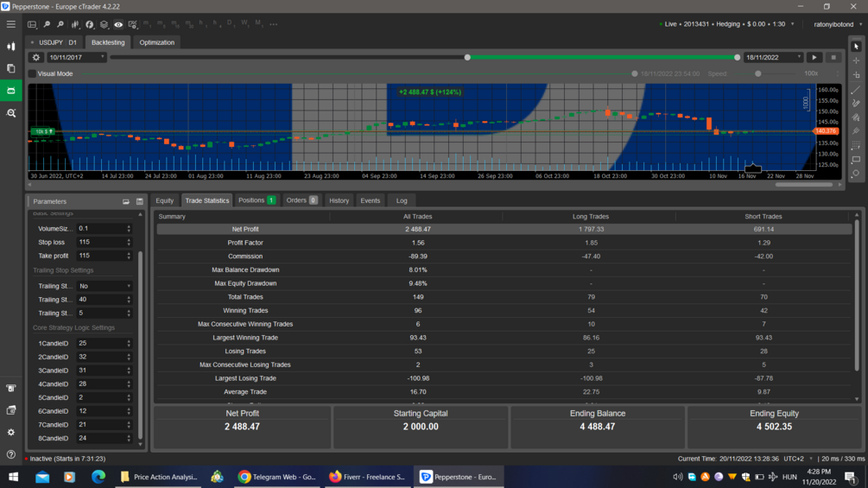Select the USDJPY D1 chart tab
Image resolution: width=868 pixels, height=488 pixels.
[x=55, y=42]
